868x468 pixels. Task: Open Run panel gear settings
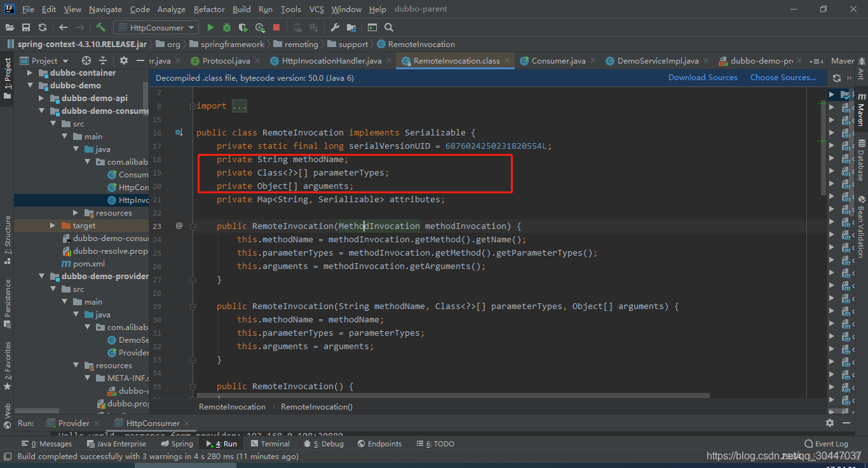click(x=829, y=423)
